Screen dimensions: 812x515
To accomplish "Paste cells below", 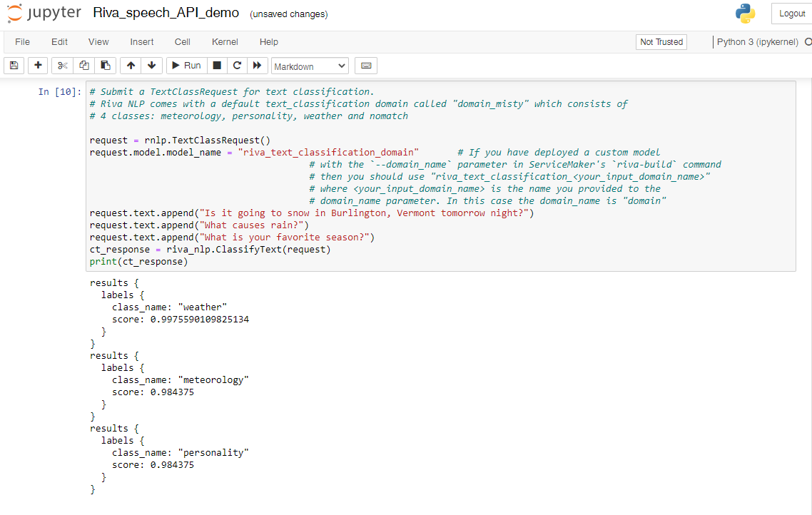I will pyautogui.click(x=105, y=66).
